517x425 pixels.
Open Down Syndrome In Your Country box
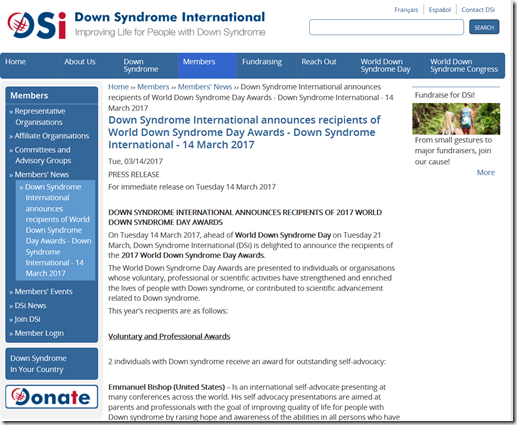pos(52,364)
